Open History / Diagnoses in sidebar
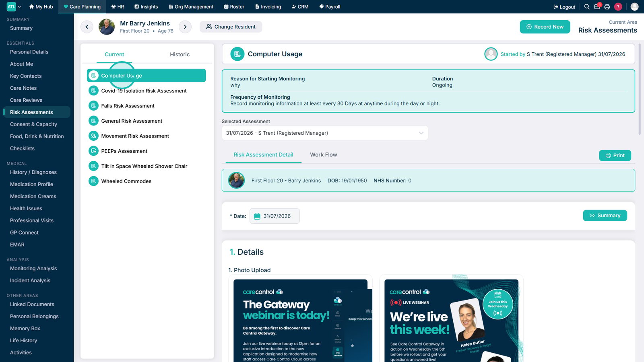 coord(33,172)
